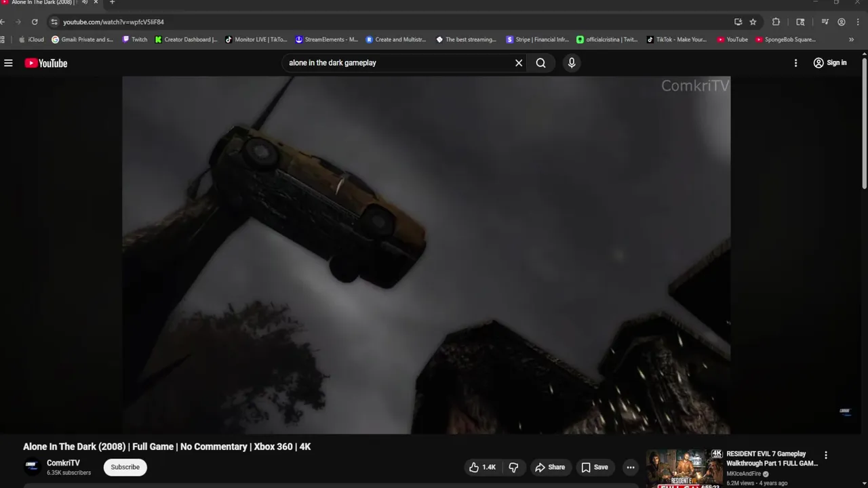
Task: Share this video
Action: (x=549, y=467)
